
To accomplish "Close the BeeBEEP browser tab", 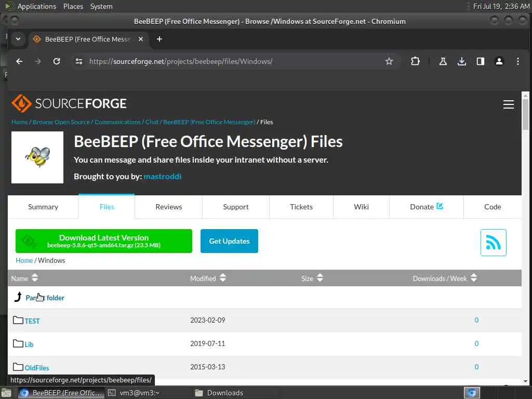I will (141, 39).
